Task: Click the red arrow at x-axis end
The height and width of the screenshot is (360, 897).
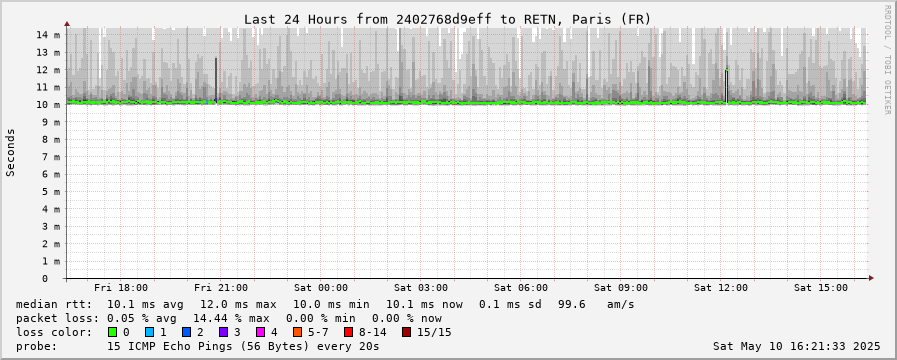Action: [x=871, y=278]
